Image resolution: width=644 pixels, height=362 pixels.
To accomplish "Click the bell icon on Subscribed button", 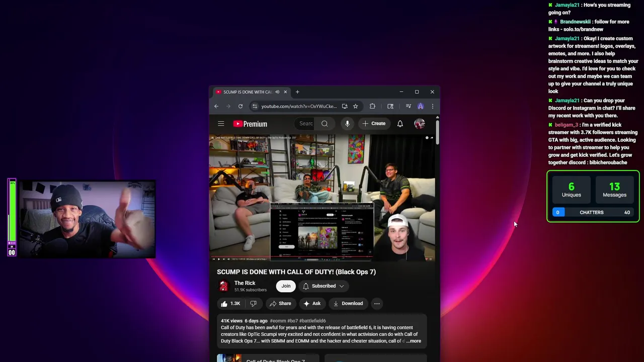I will 305,286.
